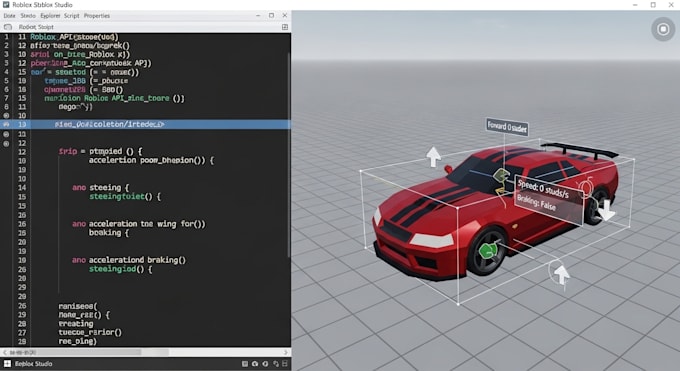The height and width of the screenshot is (371, 680).
Task: Select the up arrow handle above the car hood
Action: [x=433, y=157]
